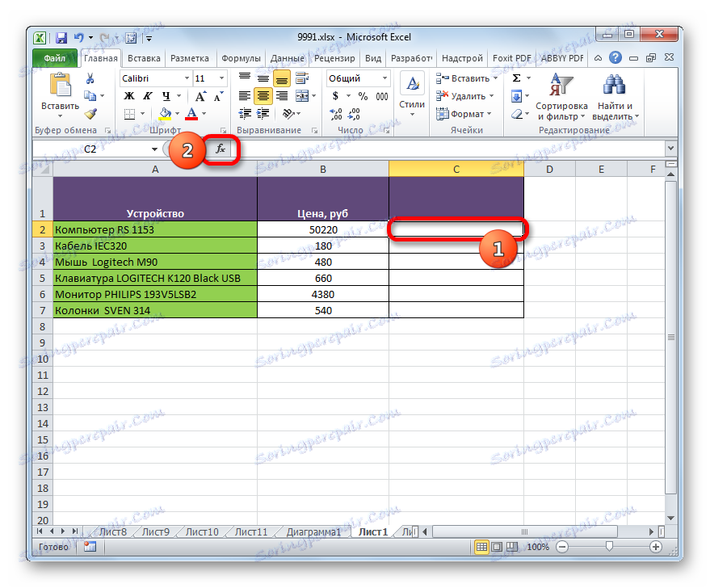710x588 pixels.
Task: Open the Calibri font name dropdown
Action: point(187,78)
